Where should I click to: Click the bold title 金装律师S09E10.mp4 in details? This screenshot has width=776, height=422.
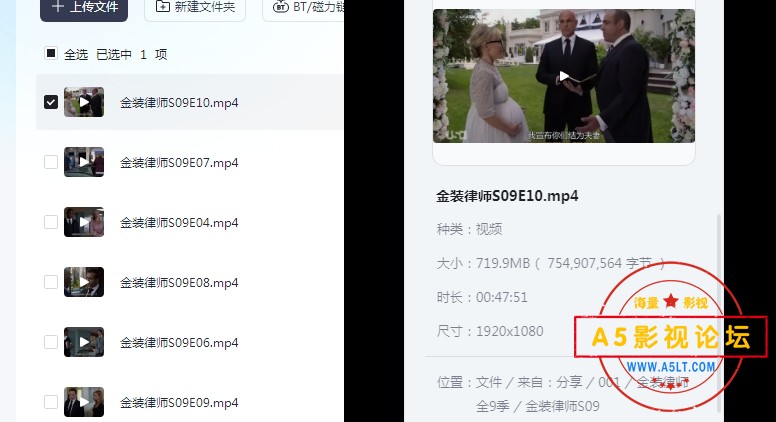tap(507, 196)
